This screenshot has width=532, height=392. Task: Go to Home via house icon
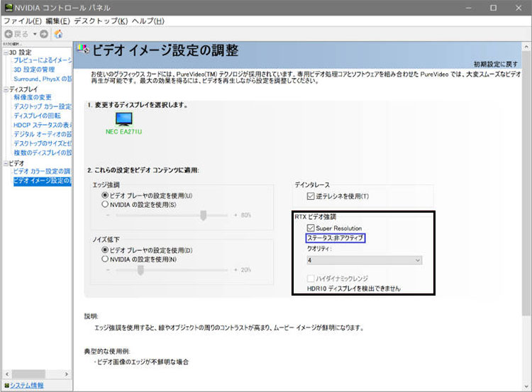click(58, 34)
